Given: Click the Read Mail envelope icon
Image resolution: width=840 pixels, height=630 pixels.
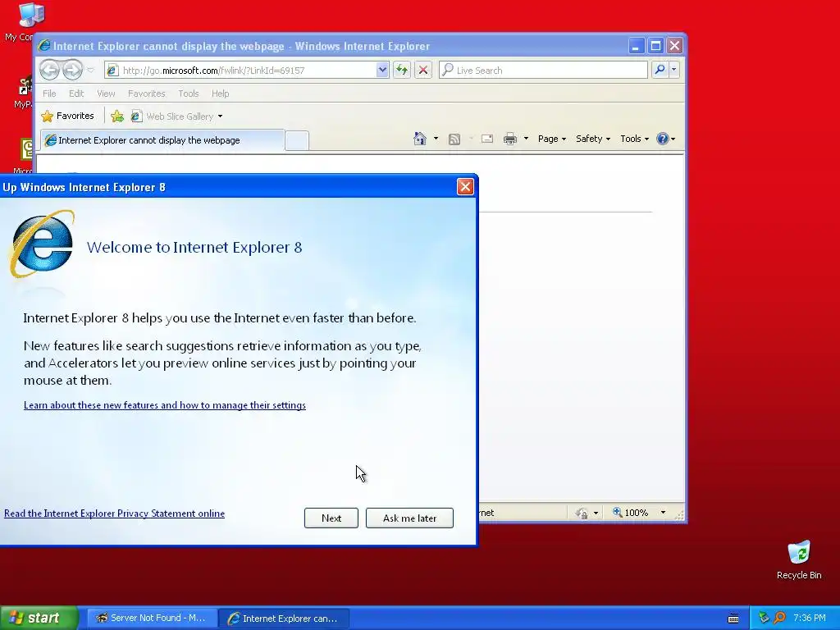Looking at the screenshot, I should (487, 139).
